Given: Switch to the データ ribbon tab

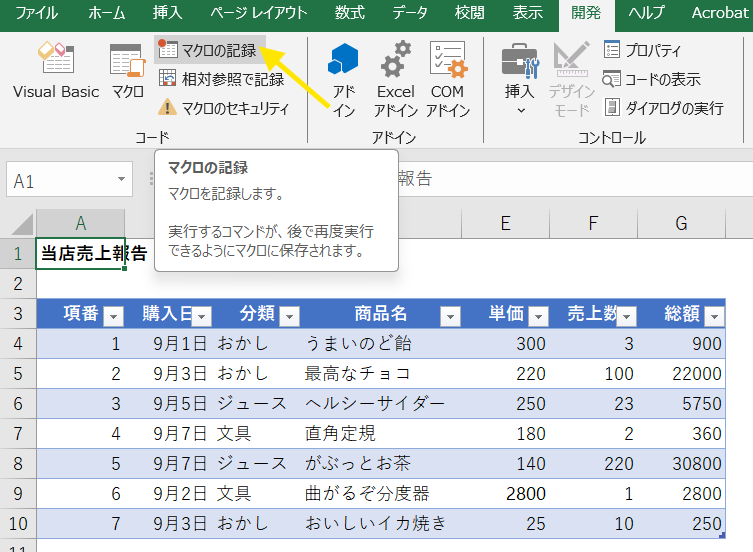Looking at the screenshot, I should coord(410,13).
